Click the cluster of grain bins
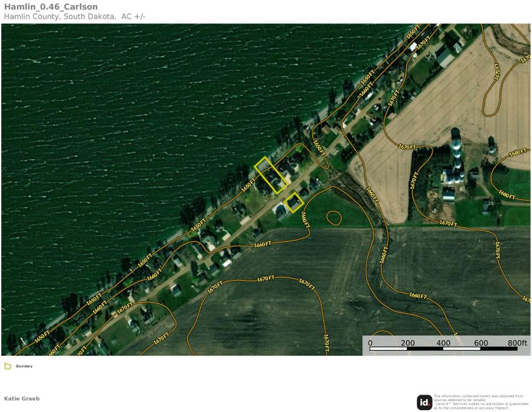The width and height of the screenshot is (532, 412). (456, 158)
